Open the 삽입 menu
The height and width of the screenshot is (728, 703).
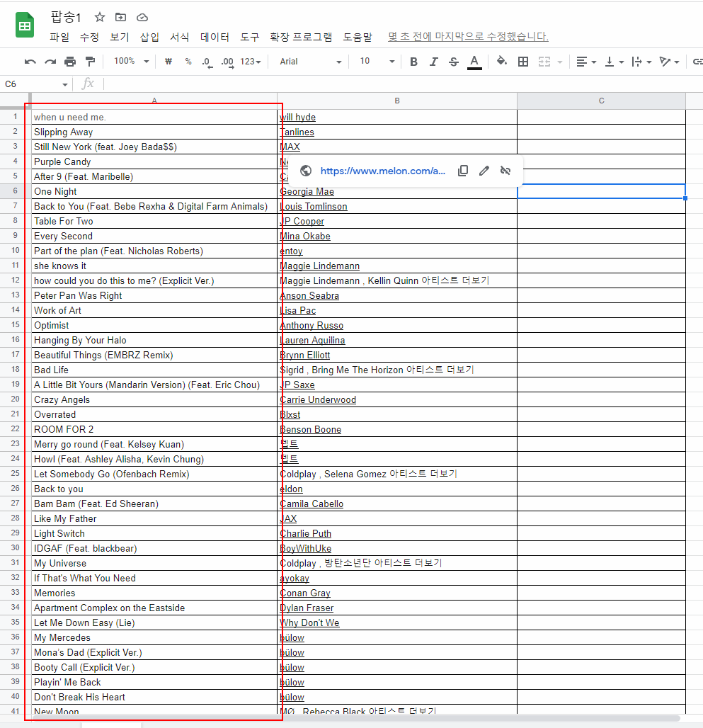149,37
